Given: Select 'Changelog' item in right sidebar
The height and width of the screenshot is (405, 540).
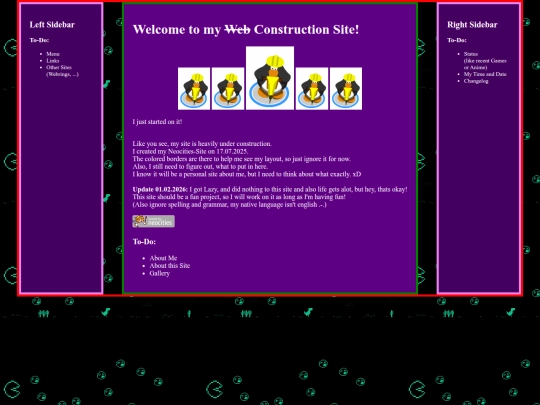Looking at the screenshot, I should pos(476,81).
